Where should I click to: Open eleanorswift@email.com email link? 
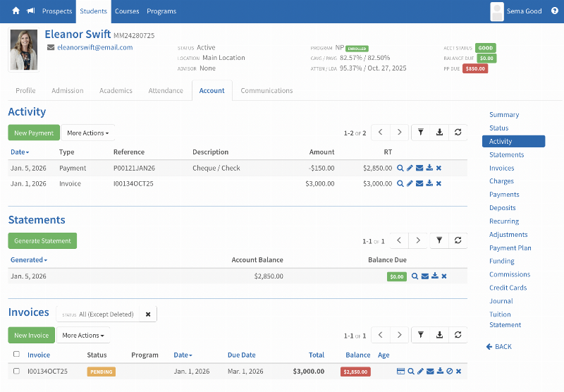coord(94,47)
